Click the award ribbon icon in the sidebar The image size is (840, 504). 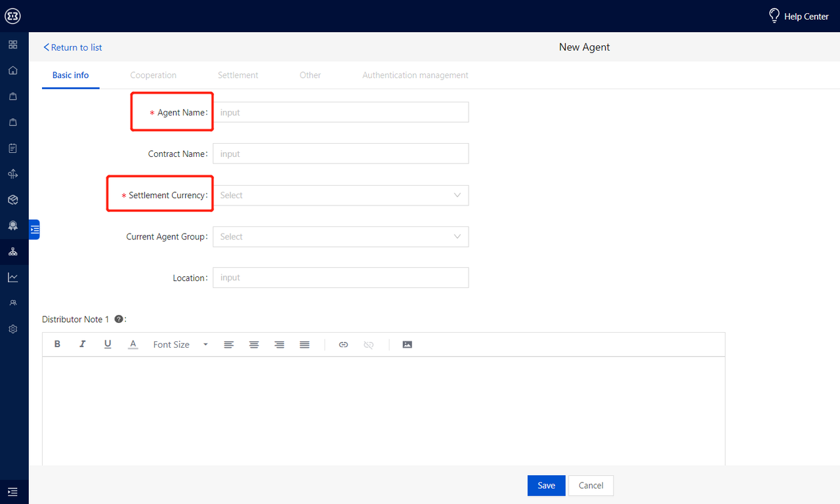[x=12, y=226]
